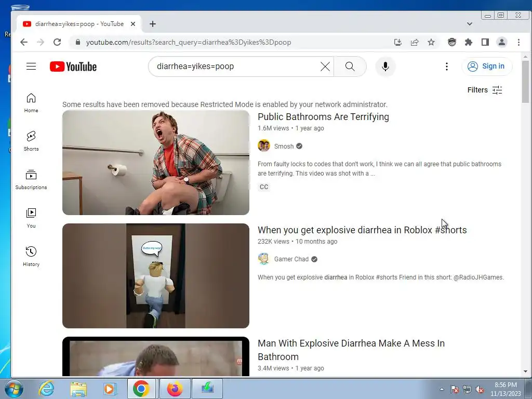Go back using the browser back arrow

[x=24, y=42]
